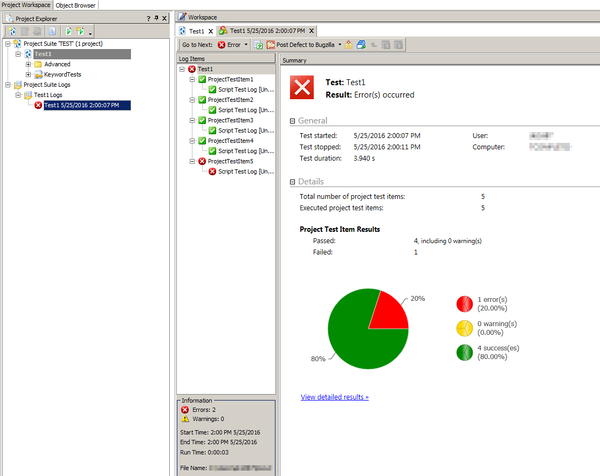
Task: Click the run test green arrow icon
Action: pos(68,31)
